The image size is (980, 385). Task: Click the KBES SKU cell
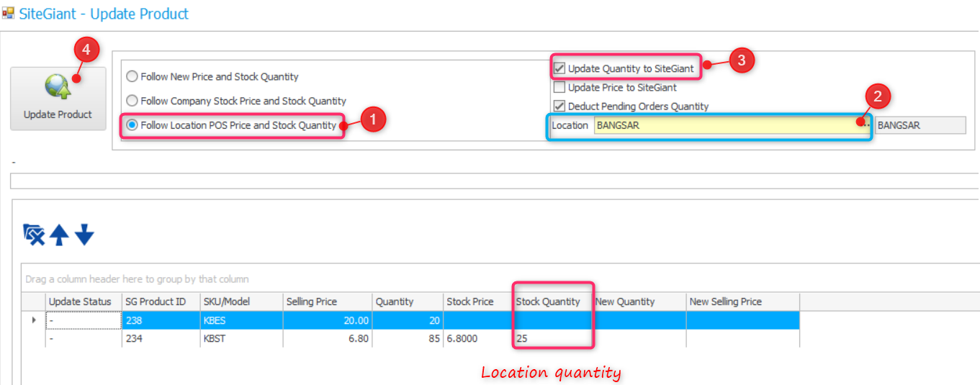(x=241, y=320)
